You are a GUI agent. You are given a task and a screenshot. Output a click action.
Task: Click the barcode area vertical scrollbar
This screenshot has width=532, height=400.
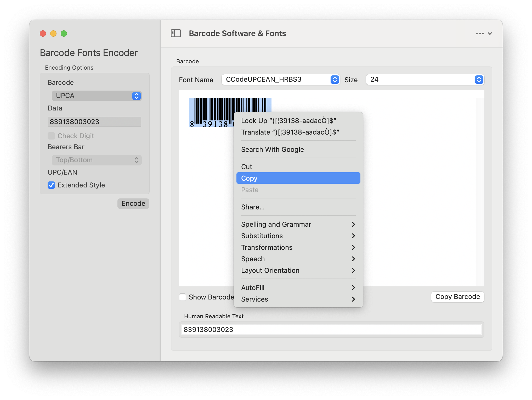[480, 192]
